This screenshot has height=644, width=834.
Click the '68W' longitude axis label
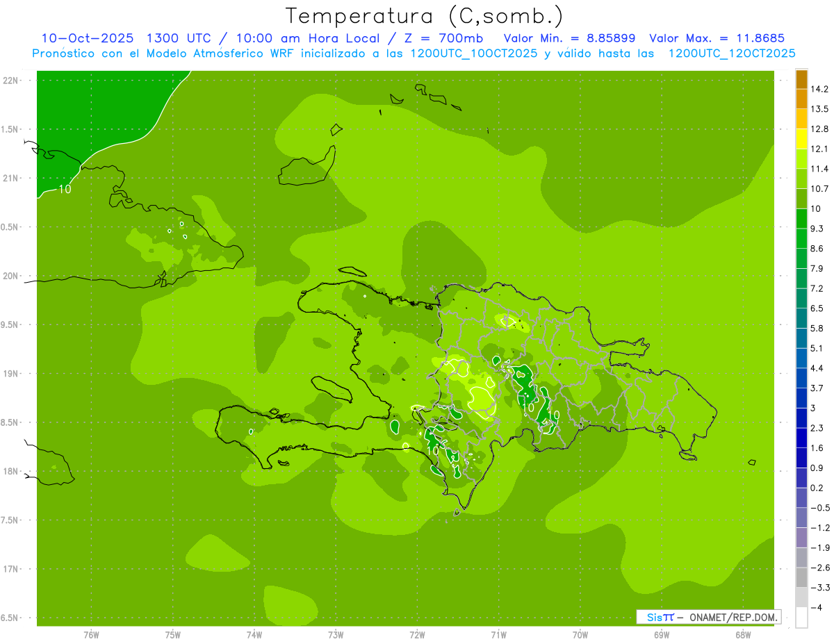coord(743,634)
